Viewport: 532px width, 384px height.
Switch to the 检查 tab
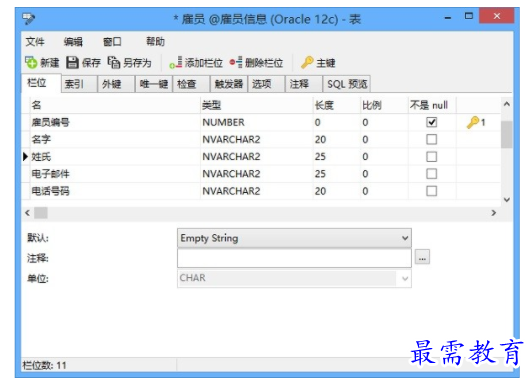tap(191, 84)
